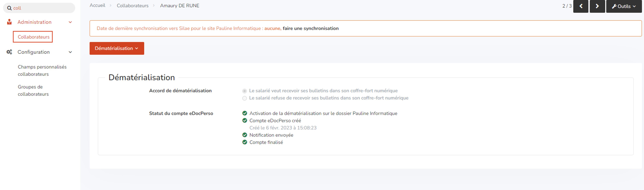
Task: Click 'faire une synchronisation' link
Action: click(x=310, y=28)
